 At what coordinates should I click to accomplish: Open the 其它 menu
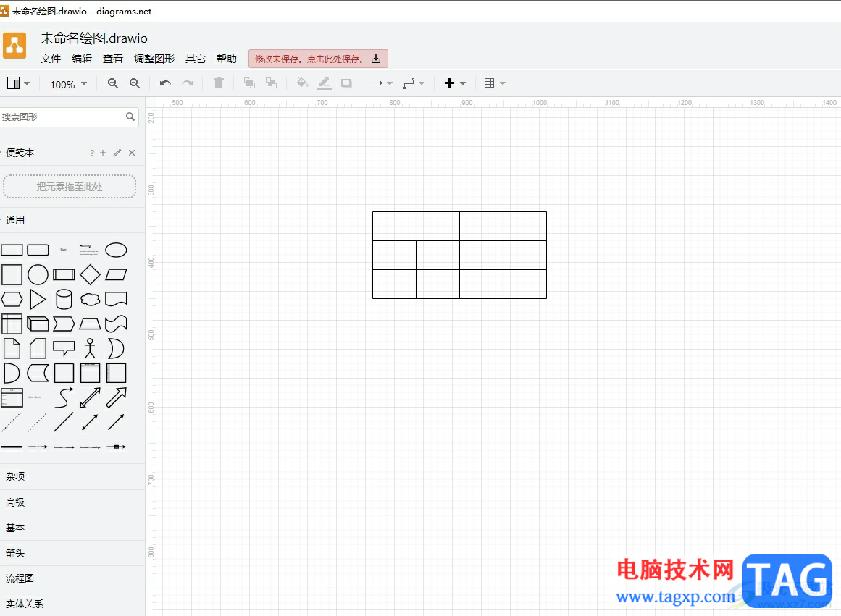tap(196, 59)
